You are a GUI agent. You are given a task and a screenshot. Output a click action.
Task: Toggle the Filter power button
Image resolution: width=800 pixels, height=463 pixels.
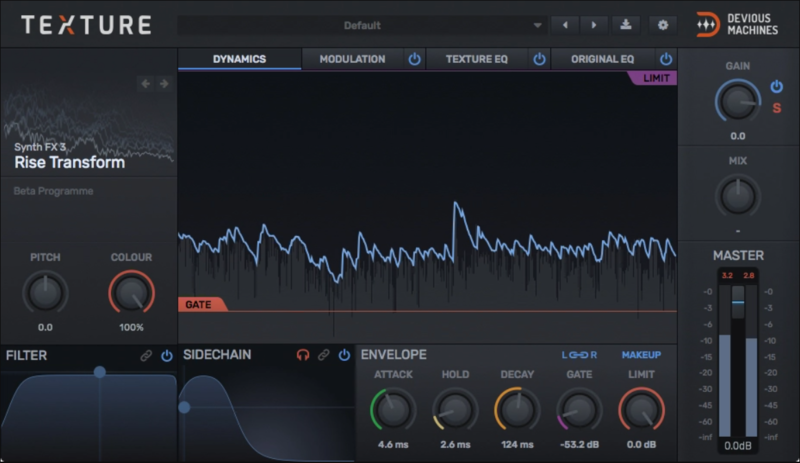point(166,355)
